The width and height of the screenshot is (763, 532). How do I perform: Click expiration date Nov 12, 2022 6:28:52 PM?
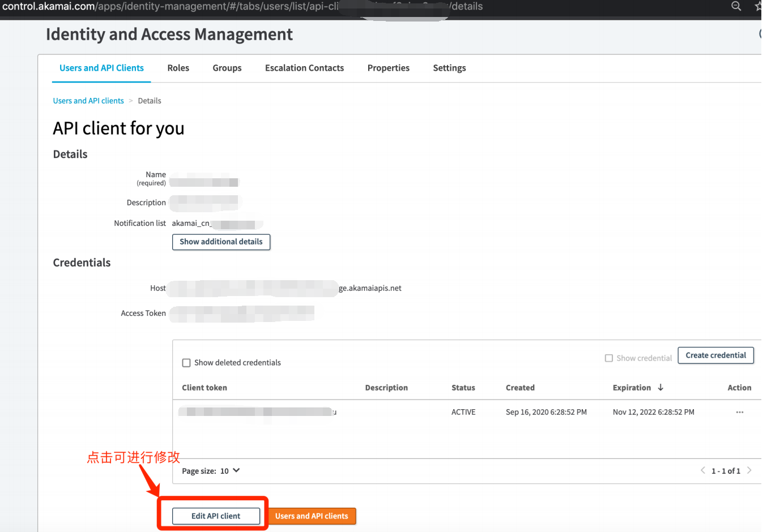(x=653, y=412)
